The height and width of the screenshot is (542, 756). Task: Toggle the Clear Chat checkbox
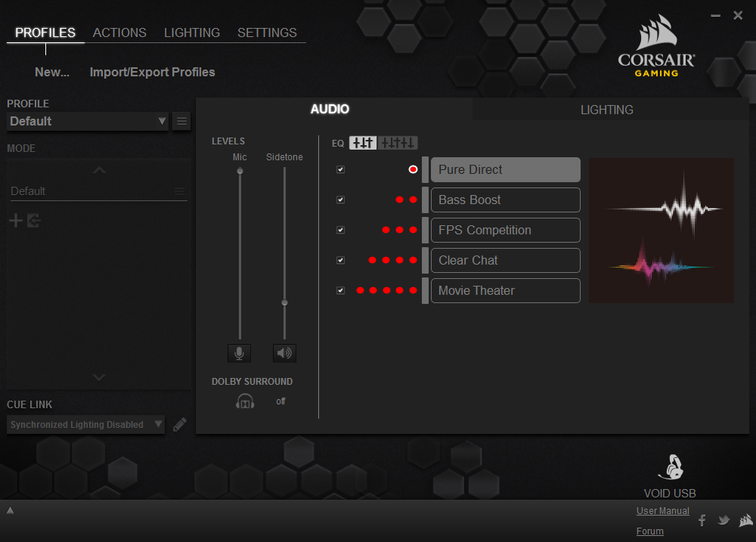pos(340,260)
